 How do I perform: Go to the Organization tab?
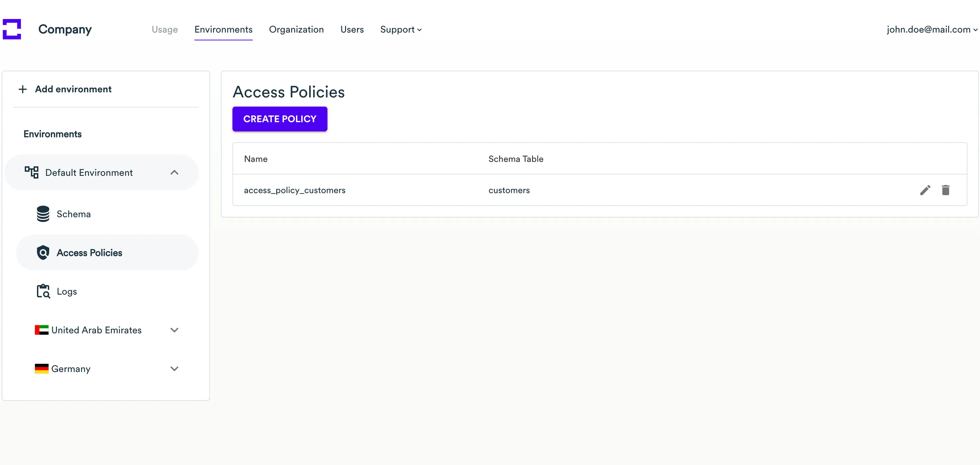(296, 30)
